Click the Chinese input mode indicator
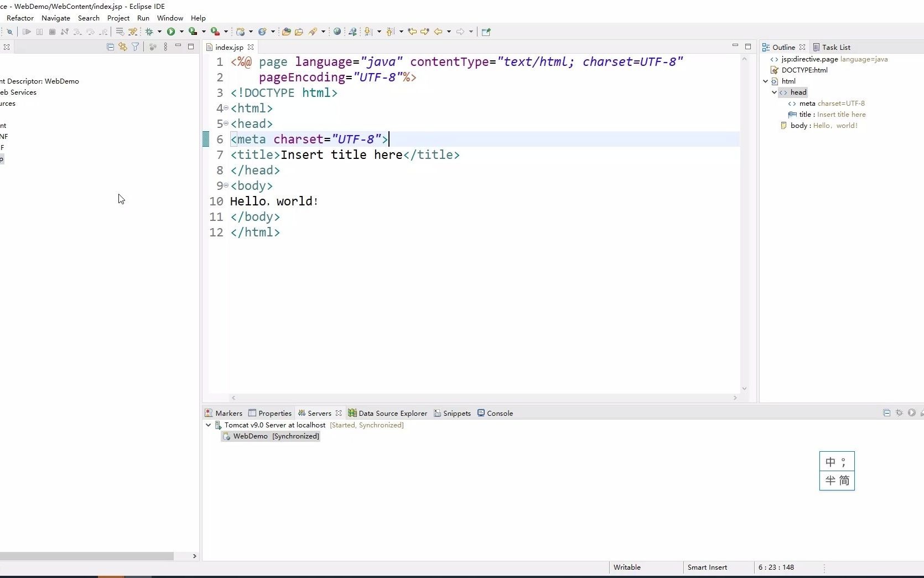Image resolution: width=924 pixels, height=578 pixels. tap(830, 462)
